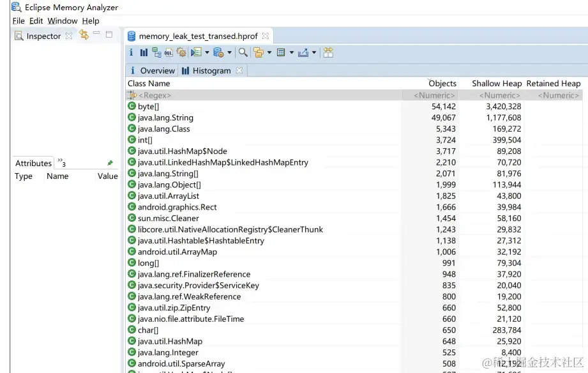Viewport: 588px width, 373px height.
Task: Expand the Export dropdown arrow
Action: coord(314,52)
